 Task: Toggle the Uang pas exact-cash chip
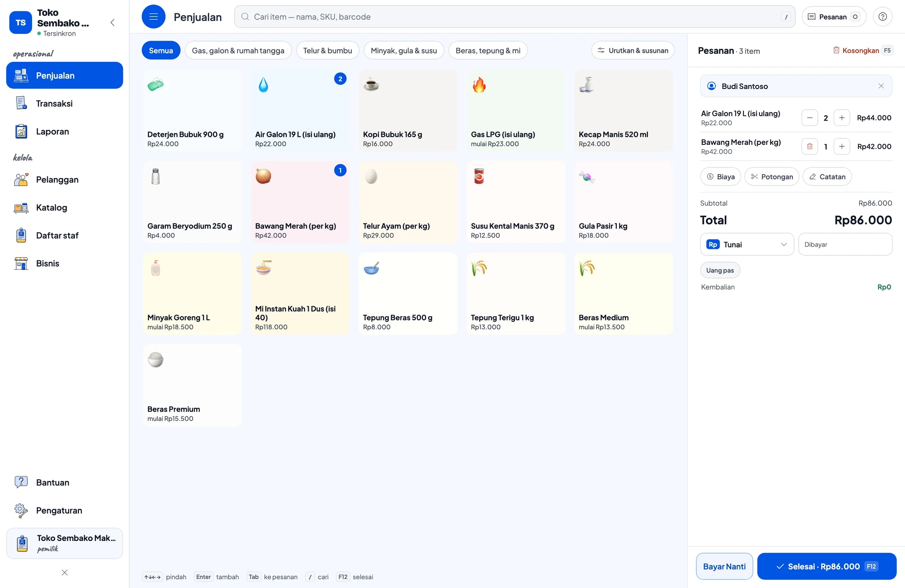point(720,270)
